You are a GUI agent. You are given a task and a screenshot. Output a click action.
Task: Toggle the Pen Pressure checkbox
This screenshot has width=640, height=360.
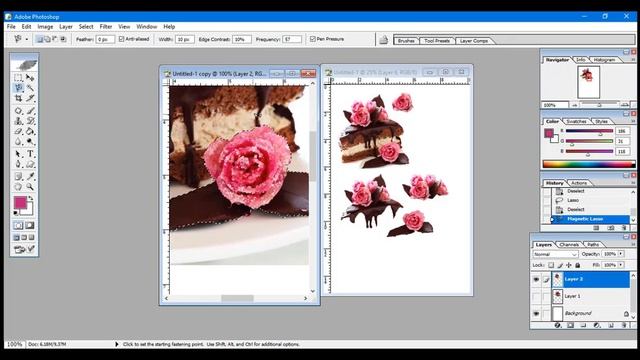(x=313, y=39)
